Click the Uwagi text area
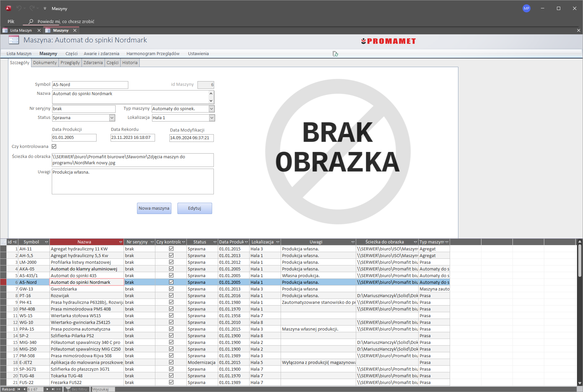583x392 pixels. pos(133,181)
